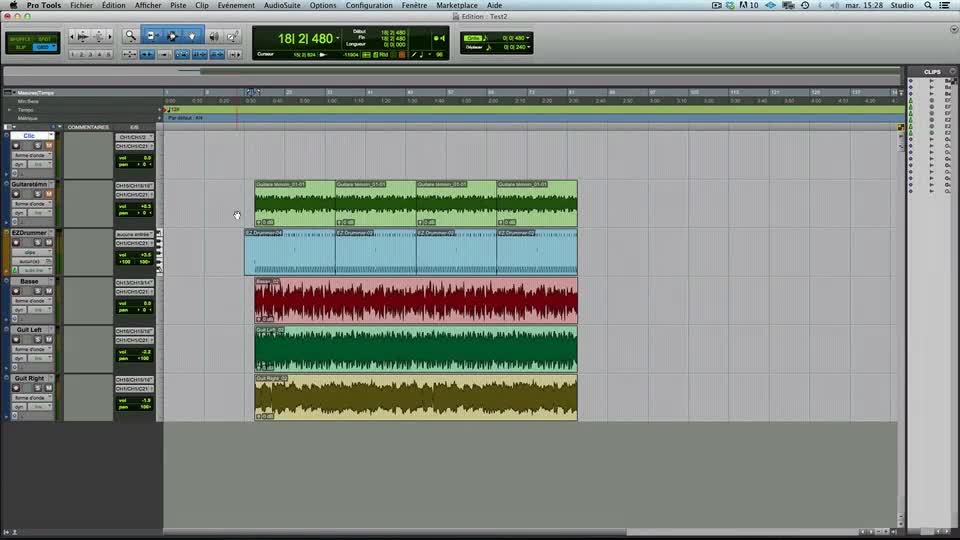Mute the EZDrummer track
The height and width of the screenshot is (540, 960).
click(x=48, y=242)
